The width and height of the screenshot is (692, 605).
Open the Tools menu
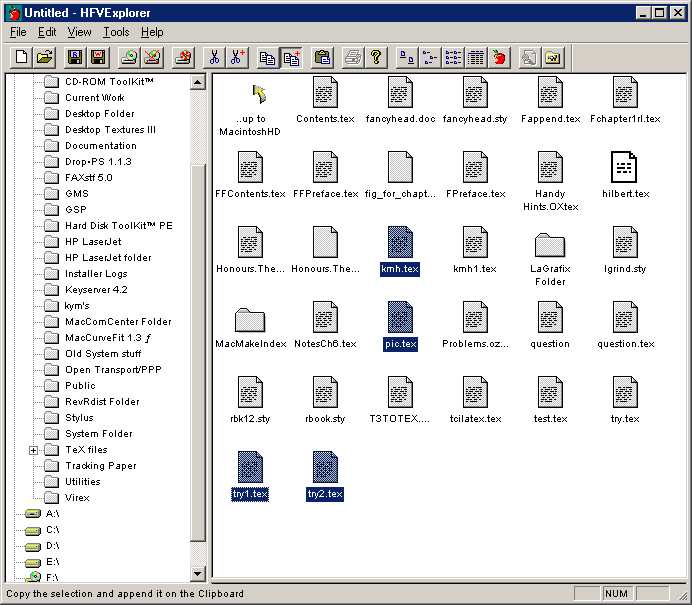tap(116, 32)
